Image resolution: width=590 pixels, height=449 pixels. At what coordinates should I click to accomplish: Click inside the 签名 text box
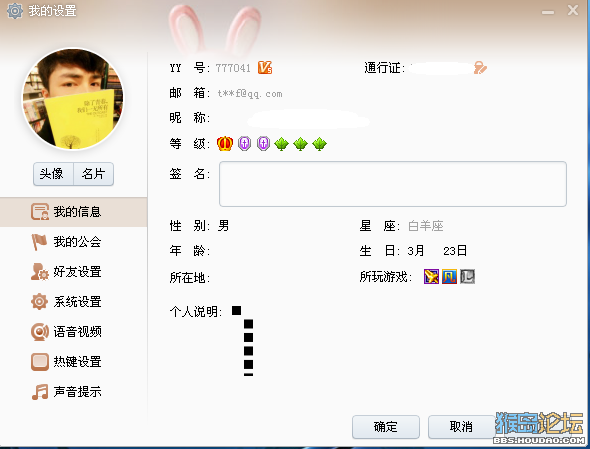pyautogui.click(x=393, y=184)
